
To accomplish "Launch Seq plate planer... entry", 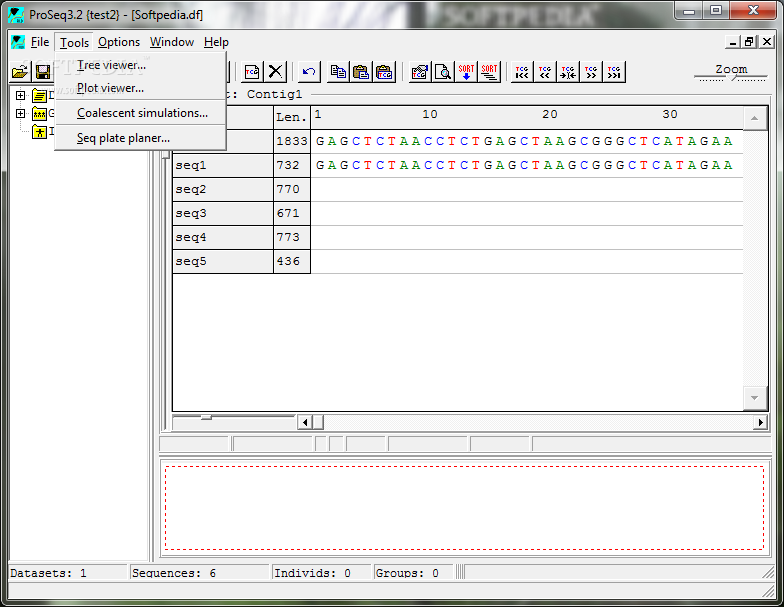I will [140, 138].
